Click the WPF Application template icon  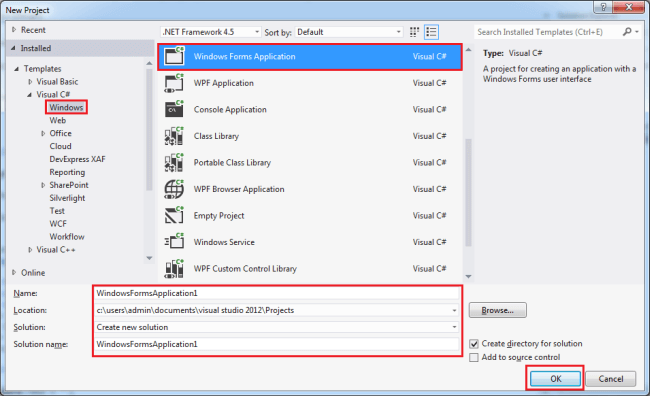coord(174,83)
